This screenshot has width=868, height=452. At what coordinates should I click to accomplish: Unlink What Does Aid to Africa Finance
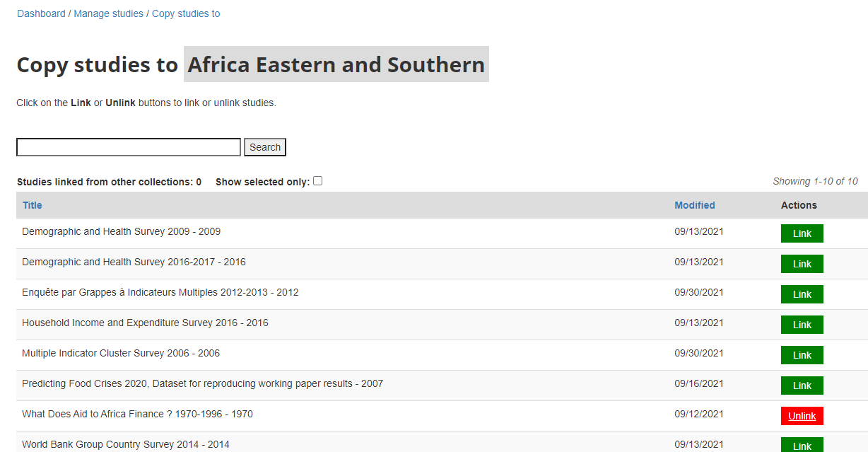point(802,416)
